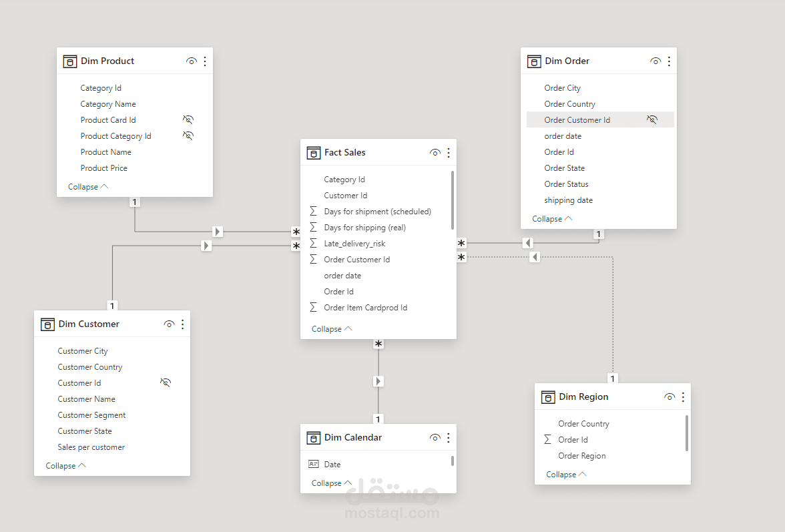Open Dim Region more options menu
This screenshot has height=532, width=785.
pos(683,397)
